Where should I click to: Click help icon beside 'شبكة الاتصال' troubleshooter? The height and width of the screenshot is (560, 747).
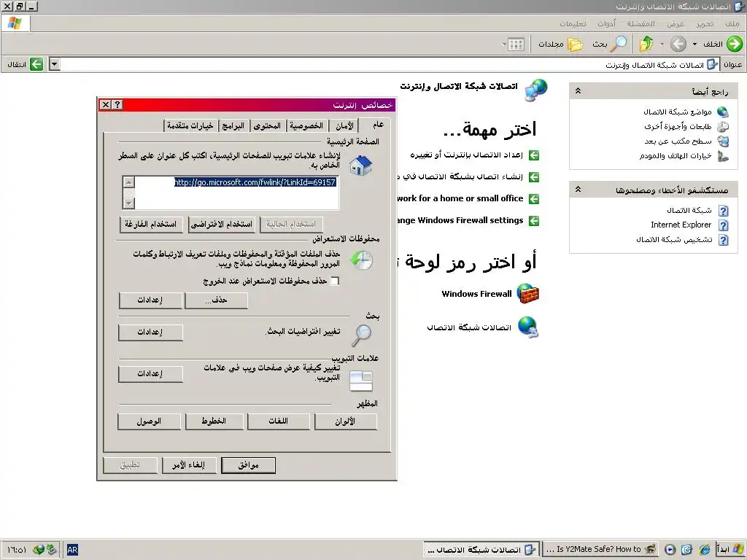point(723,211)
